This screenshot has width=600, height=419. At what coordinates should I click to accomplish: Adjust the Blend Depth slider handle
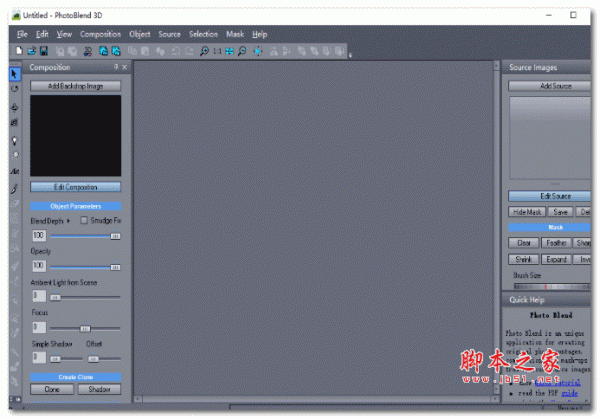[115, 236]
